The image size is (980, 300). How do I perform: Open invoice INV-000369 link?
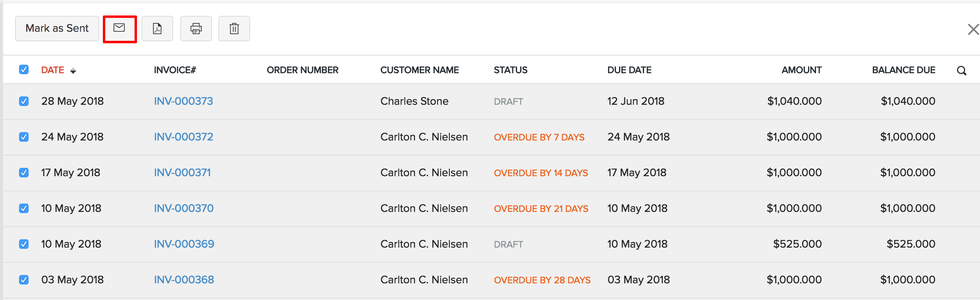click(184, 244)
